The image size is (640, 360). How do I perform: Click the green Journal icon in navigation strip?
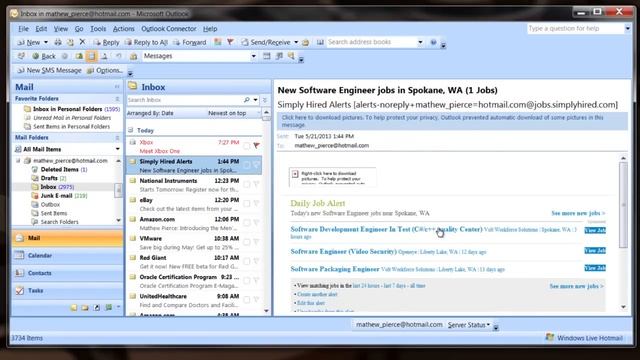pos(109,307)
